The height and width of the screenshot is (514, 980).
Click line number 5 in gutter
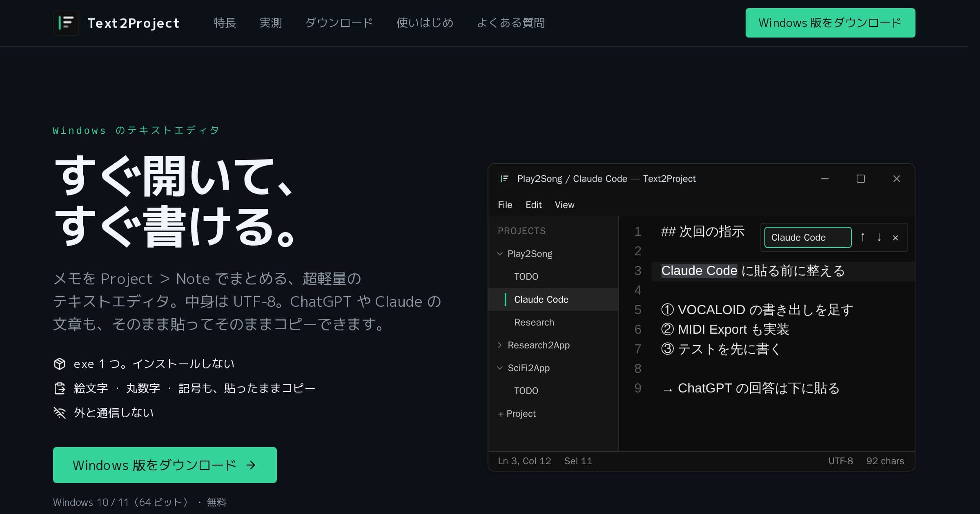[638, 310]
